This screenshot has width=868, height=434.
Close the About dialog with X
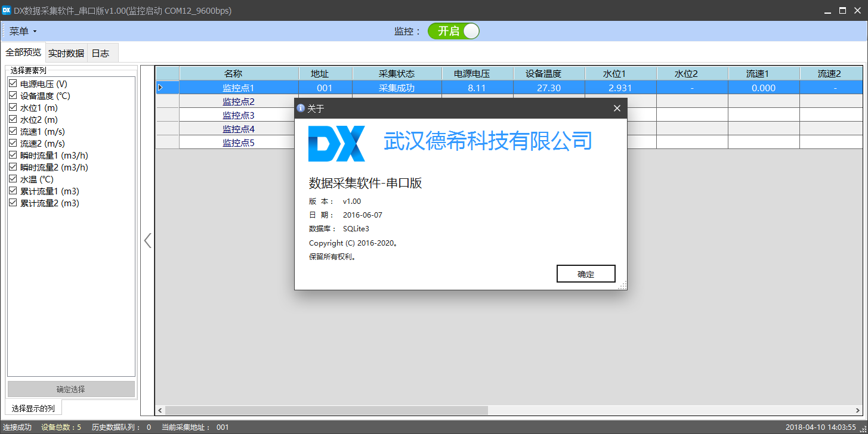click(x=617, y=108)
